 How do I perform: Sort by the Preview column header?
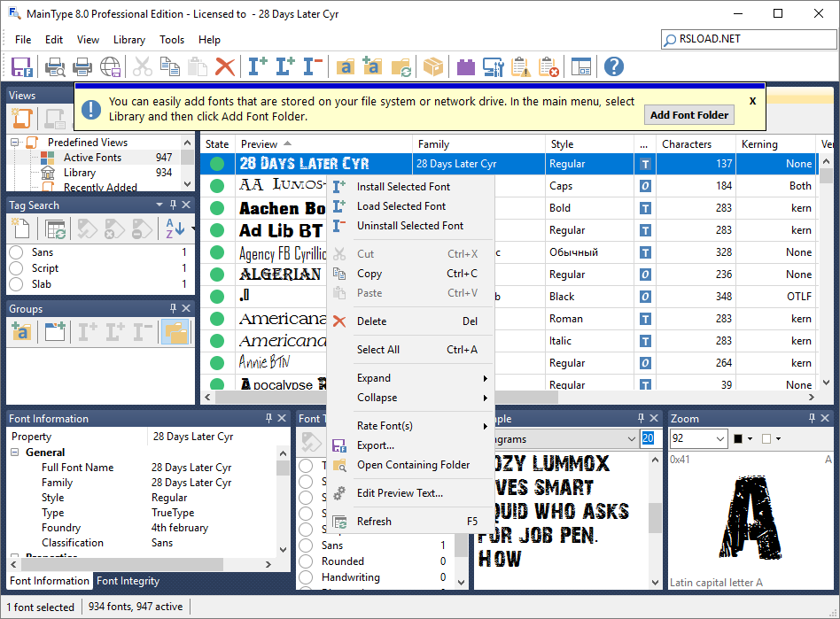pos(324,144)
